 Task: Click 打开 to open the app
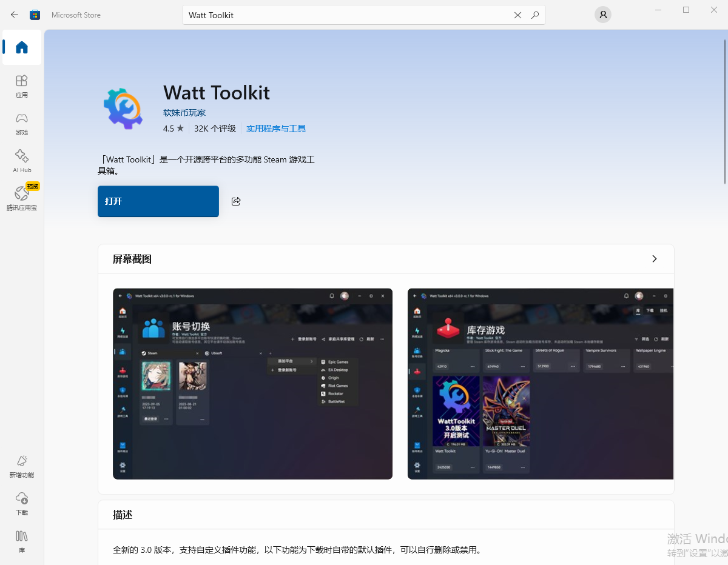pos(158,201)
